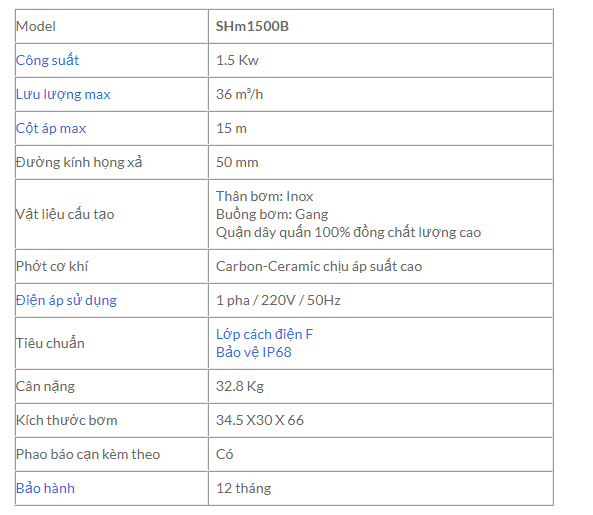
Task: Click the 15 m head value
Action: pyautogui.click(x=231, y=129)
